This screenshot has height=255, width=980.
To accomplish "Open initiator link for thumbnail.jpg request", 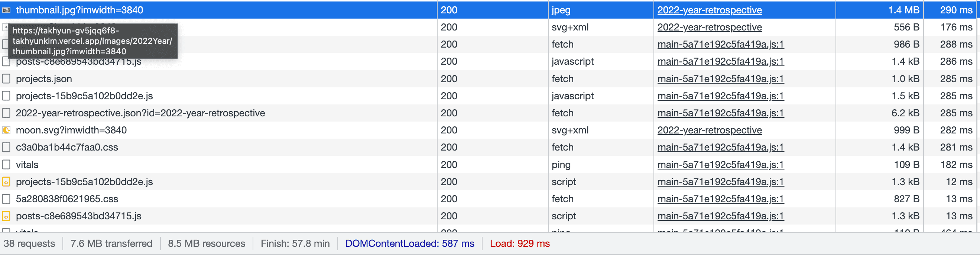I will coord(710,10).
